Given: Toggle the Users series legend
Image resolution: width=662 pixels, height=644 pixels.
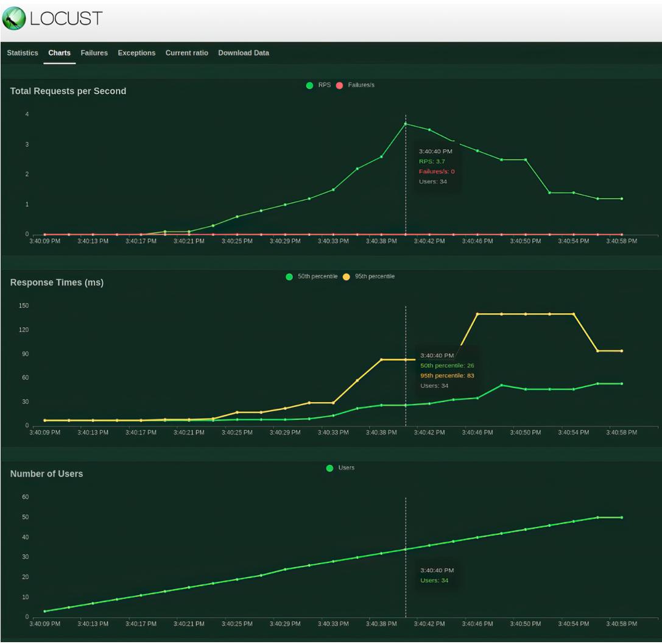Looking at the screenshot, I should (345, 468).
